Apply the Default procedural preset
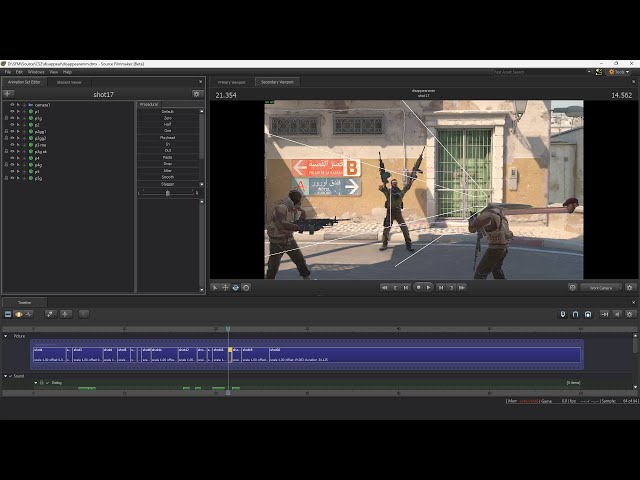Screen dimensions: 640x480 click(x=168, y=111)
